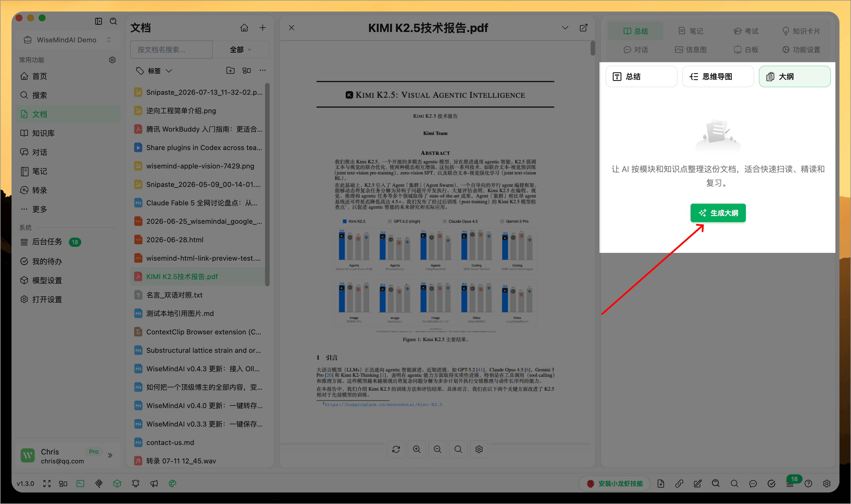
Task: Click the document list scrollbar
Action: pos(267,184)
